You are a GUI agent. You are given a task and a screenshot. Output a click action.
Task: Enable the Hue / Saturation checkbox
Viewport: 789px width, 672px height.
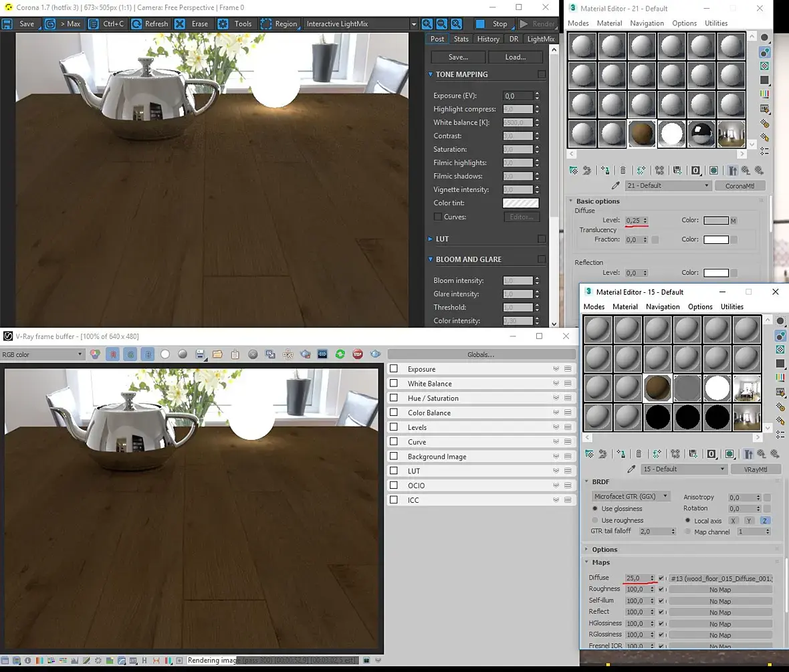pyautogui.click(x=394, y=398)
